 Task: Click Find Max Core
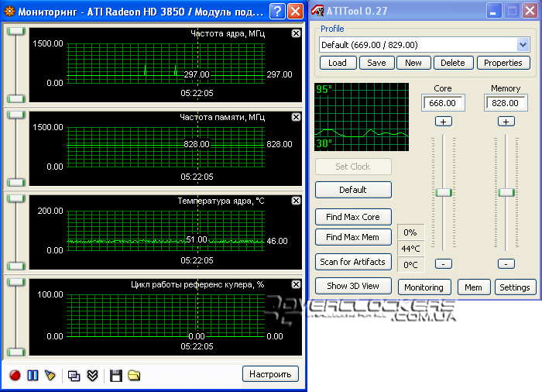[353, 217]
